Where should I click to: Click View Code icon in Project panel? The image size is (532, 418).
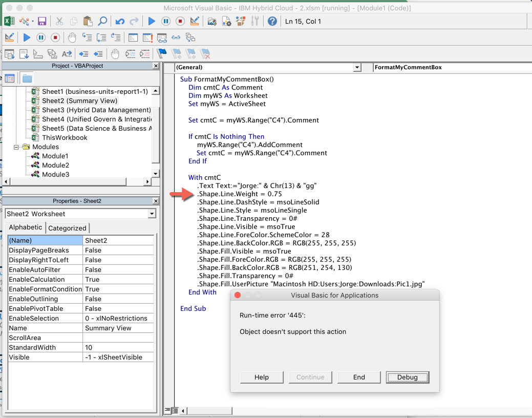[x=10, y=78]
